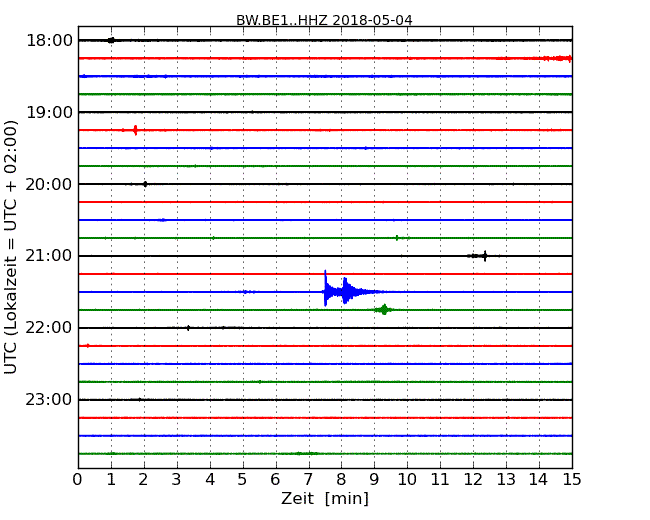Image resolution: width=650 pixels, height=520 pixels.
Task: Click the red noise at the end of the 18:15 trace
Action: click(558, 58)
